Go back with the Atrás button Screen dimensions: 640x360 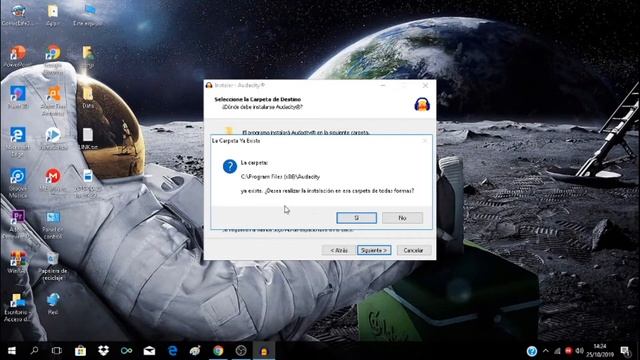click(x=338, y=250)
